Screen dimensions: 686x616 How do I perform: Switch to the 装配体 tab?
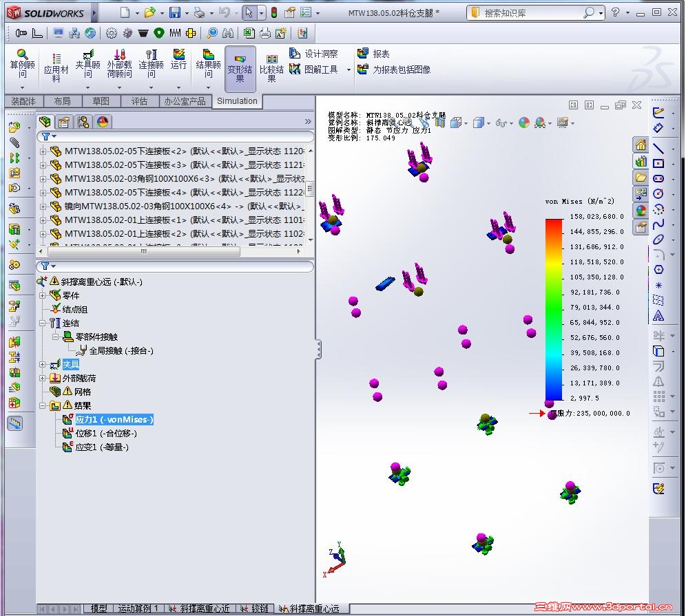(x=23, y=101)
